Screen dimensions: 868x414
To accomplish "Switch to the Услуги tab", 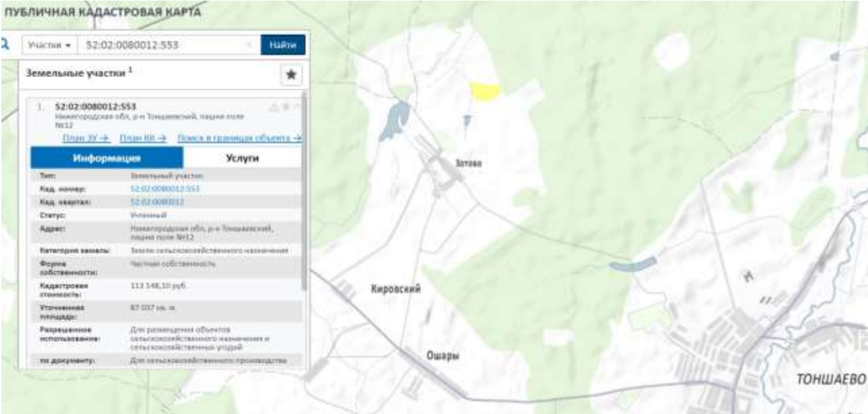I will tap(241, 158).
